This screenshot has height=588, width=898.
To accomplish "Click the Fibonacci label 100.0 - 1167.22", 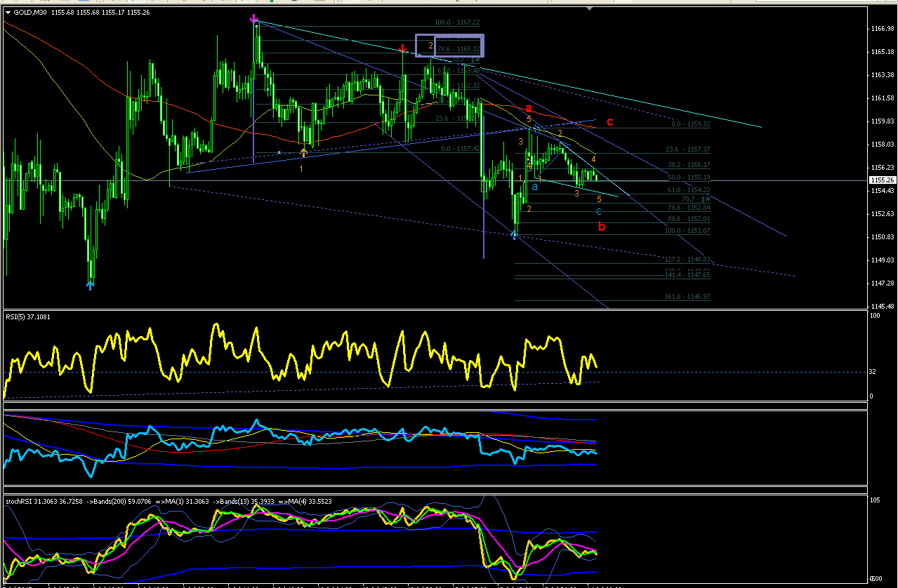I will (457, 22).
